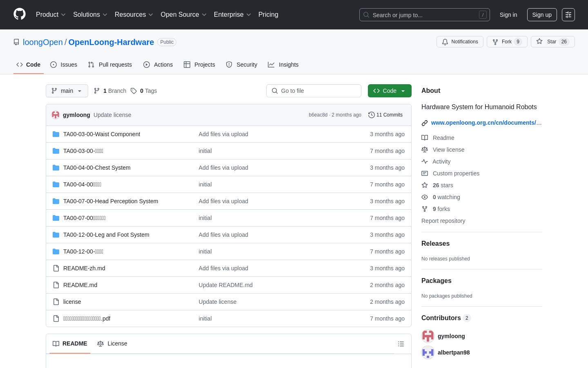This screenshot has width=588, height=368.
Task: Click the Notifications bell button
Action: (x=460, y=42)
